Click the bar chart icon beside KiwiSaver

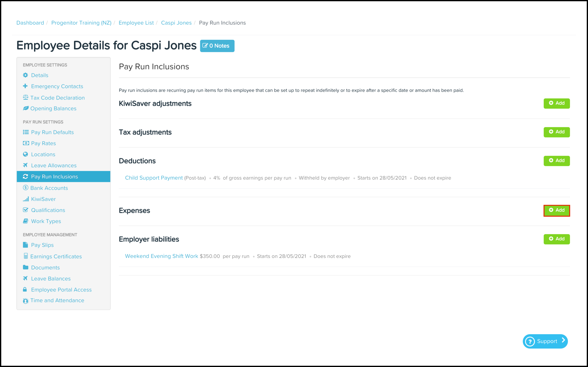pyautogui.click(x=26, y=199)
